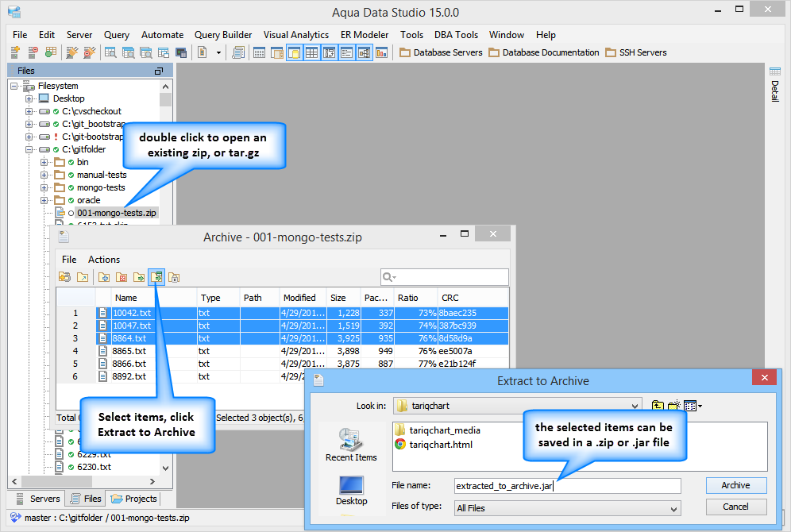The height and width of the screenshot is (532, 791).
Task: Restore the Files panel via its dock icon
Action: tap(158, 71)
